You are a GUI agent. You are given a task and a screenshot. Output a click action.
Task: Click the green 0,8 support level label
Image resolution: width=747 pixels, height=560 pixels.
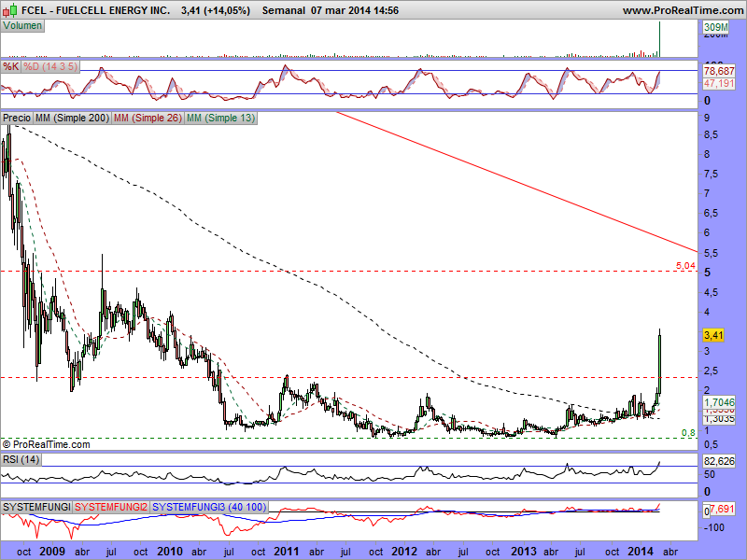click(688, 433)
